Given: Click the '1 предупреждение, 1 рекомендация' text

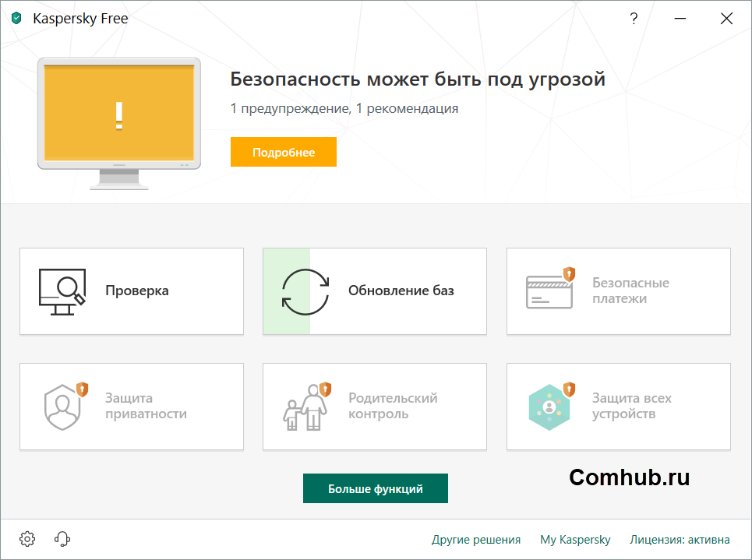Looking at the screenshot, I should tap(344, 108).
